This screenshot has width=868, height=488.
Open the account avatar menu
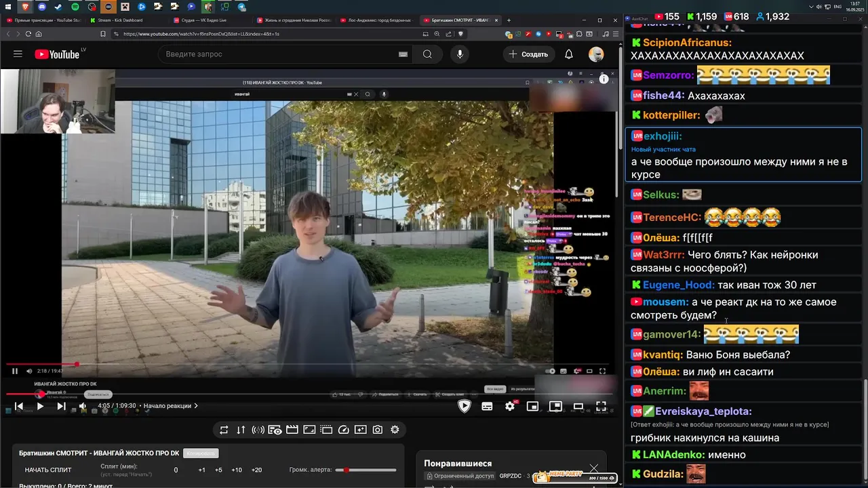pyautogui.click(x=596, y=54)
